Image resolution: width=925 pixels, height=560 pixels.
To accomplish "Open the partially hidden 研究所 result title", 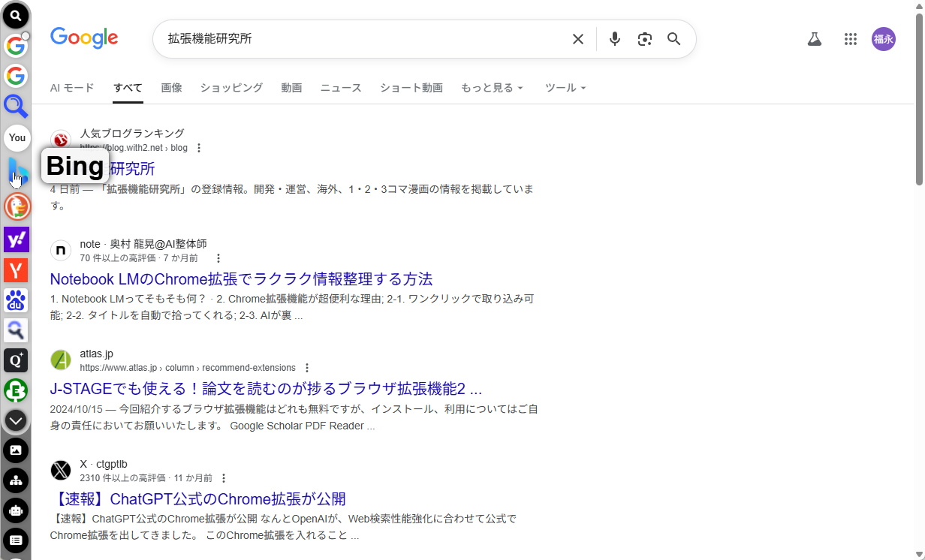I will click(x=132, y=169).
